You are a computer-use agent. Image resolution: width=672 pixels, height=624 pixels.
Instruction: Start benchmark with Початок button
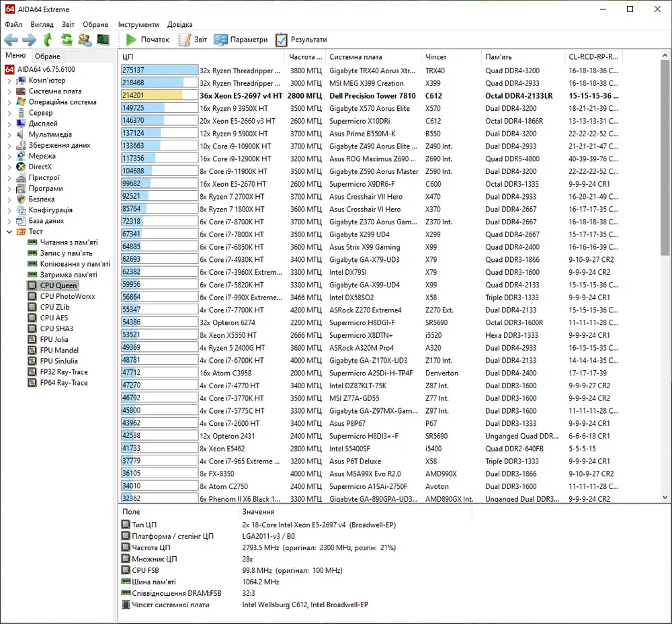tap(147, 40)
